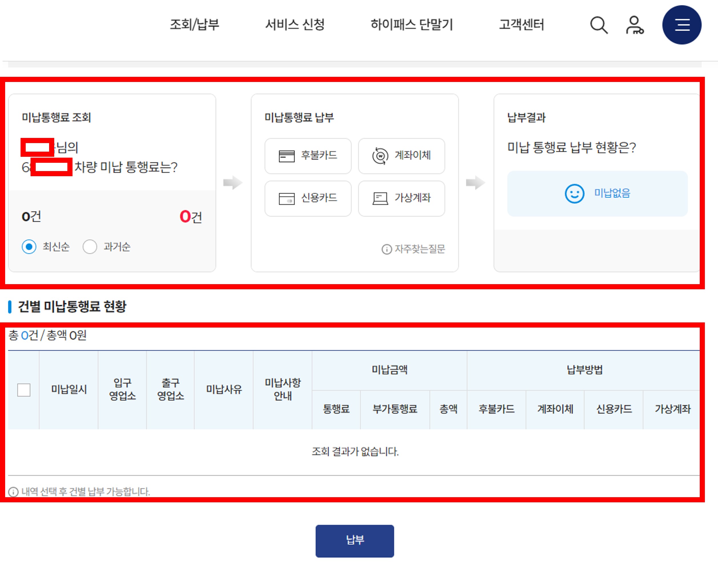The height and width of the screenshot is (588, 718).
Task: Click the smiley face icon for 미납없음
Action: [574, 194]
